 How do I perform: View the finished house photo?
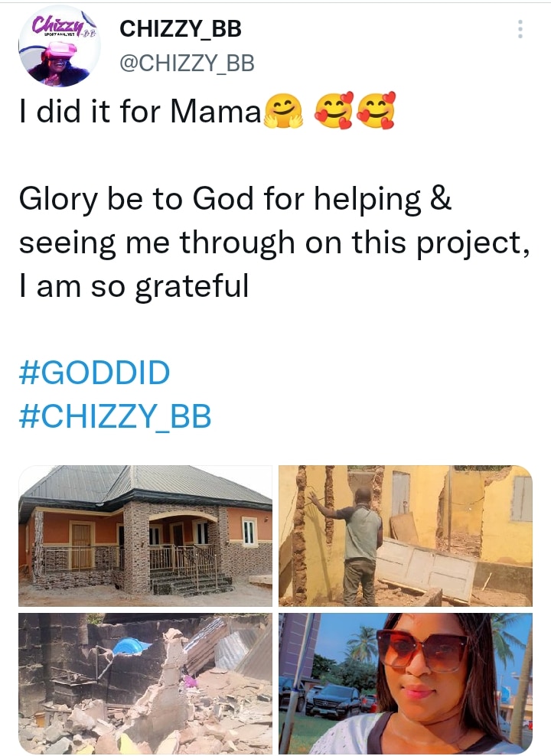click(x=145, y=536)
